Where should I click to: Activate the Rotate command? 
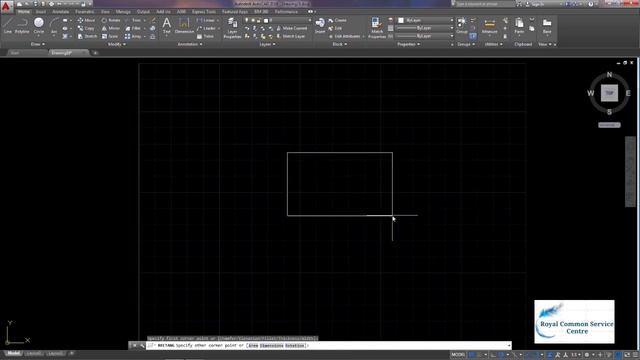tap(111, 20)
